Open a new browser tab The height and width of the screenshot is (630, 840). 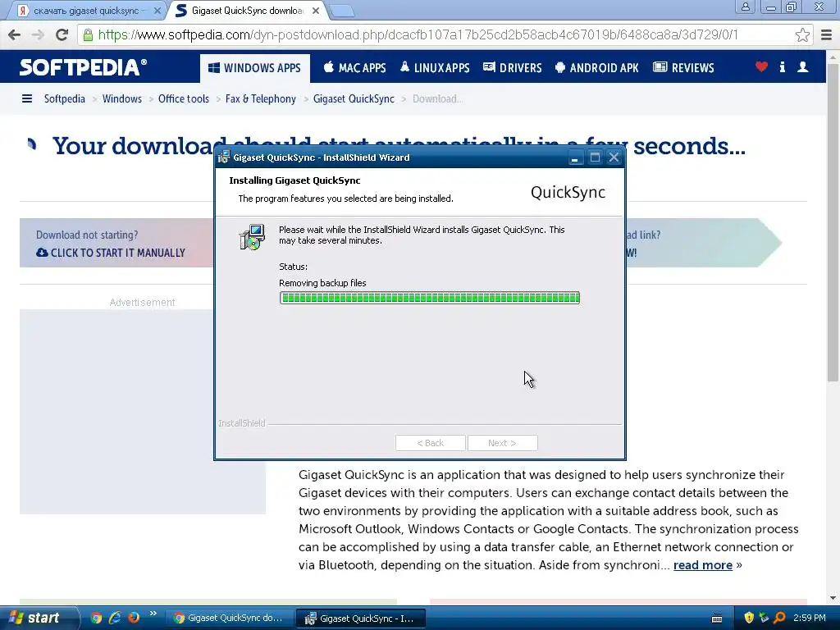(x=341, y=11)
